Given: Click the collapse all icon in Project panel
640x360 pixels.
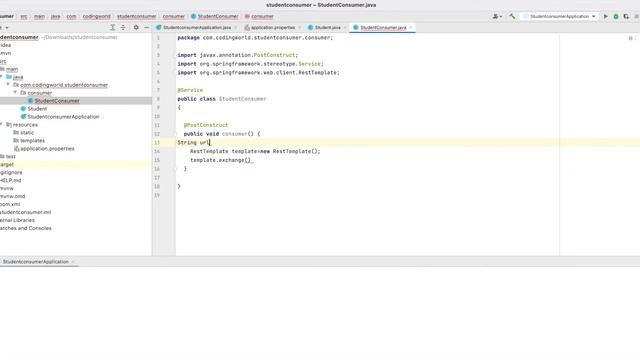Looking at the screenshot, I should click(123, 27).
